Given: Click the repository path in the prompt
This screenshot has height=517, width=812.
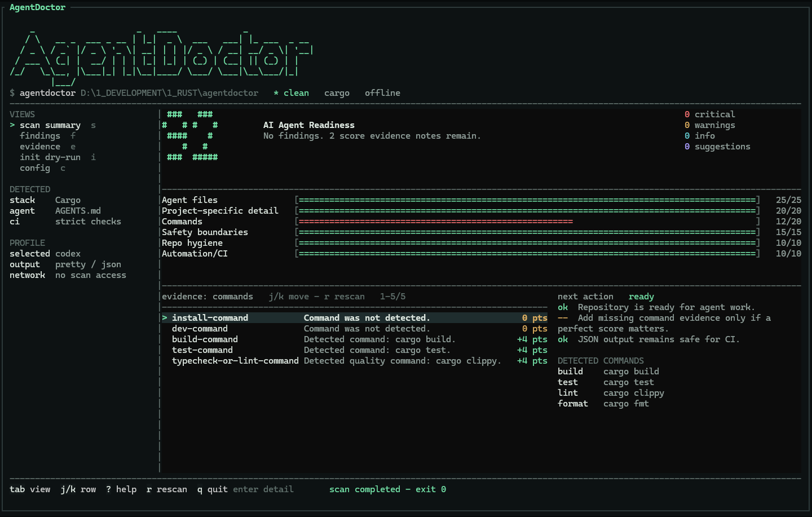Looking at the screenshot, I should click(x=169, y=93).
